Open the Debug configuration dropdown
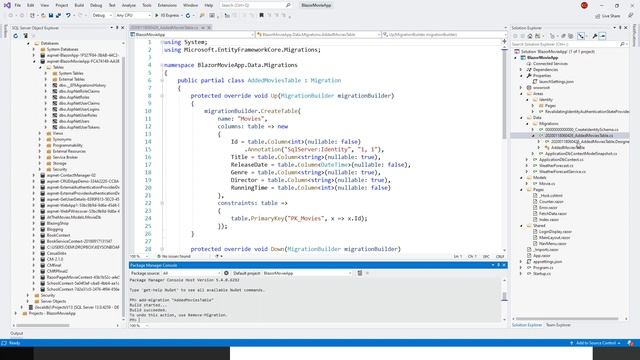 tap(102, 16)
